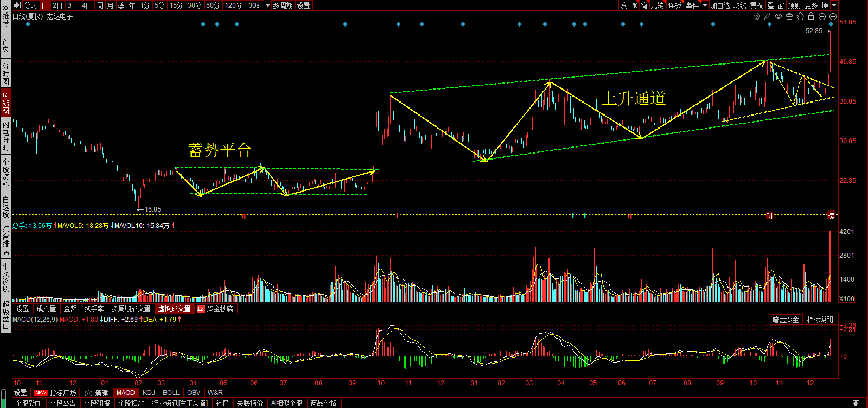Image resolution: width=868 pixels, height=408 pixels.
Task: Open the 个股研报 bottom tab
Action: tap(97, 403)
